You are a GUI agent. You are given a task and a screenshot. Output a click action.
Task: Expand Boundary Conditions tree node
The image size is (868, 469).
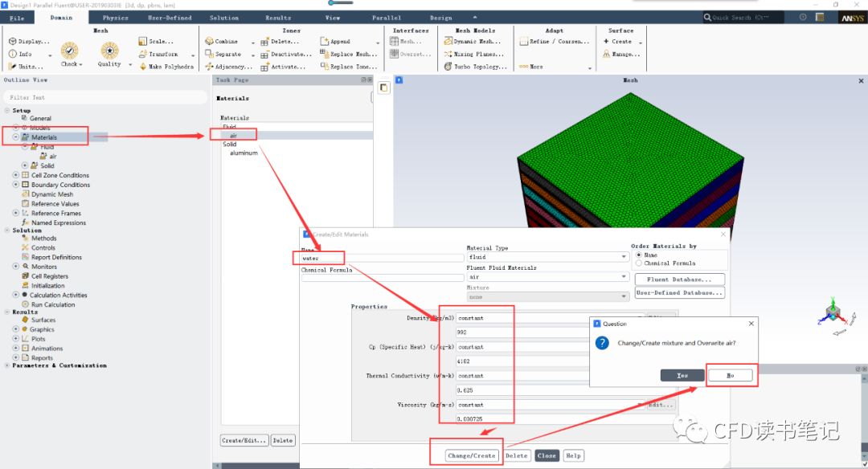(x=15, y=184)
